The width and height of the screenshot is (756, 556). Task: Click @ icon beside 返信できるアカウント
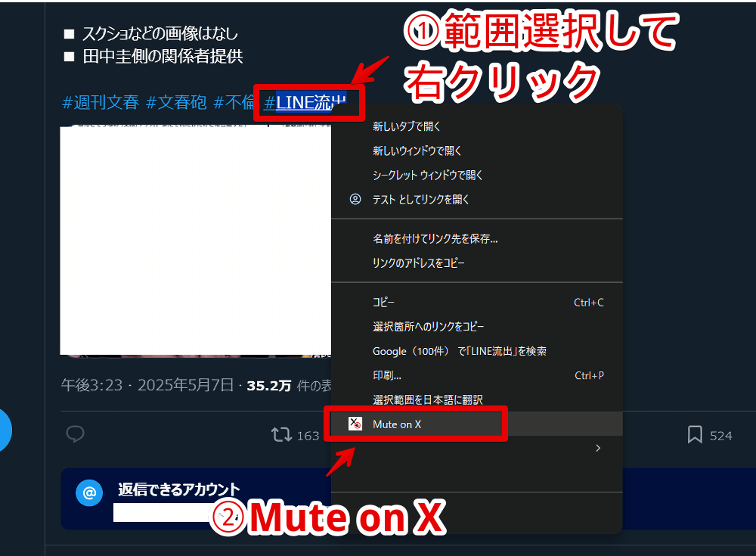(x=89, y=492)
